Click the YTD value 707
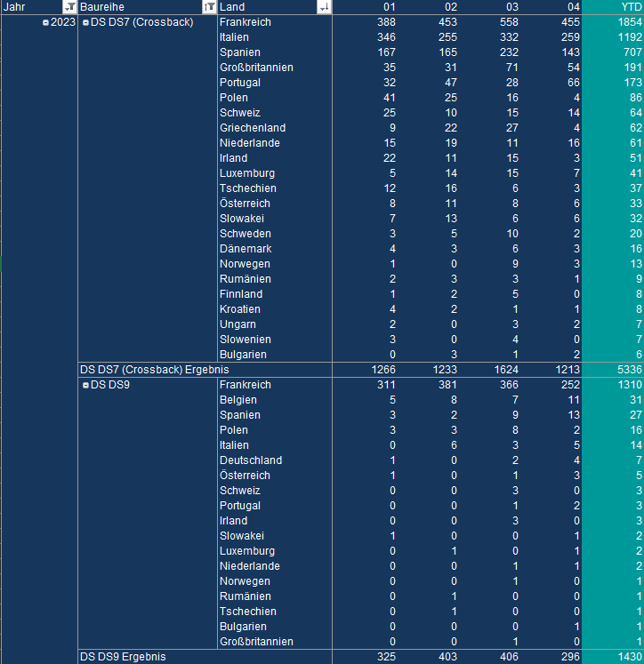Image resolution: width=644 pixels, height=664 pixels. coord(632,52)
